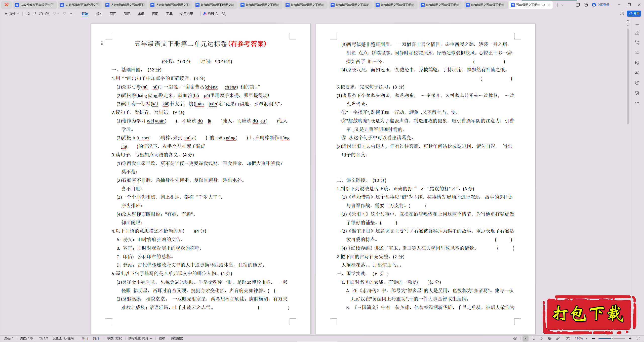Click the page indicator 页面: 1/6
Image resolution: width=644 pixels, height=342 pixels.
(26, 338)
